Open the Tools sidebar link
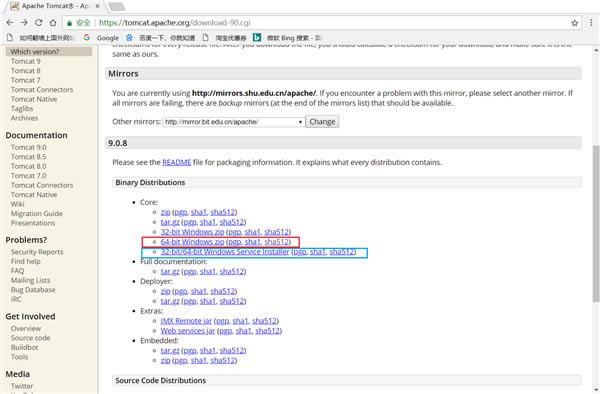Screen dimensions: 600x394 [x=20, y=357]
